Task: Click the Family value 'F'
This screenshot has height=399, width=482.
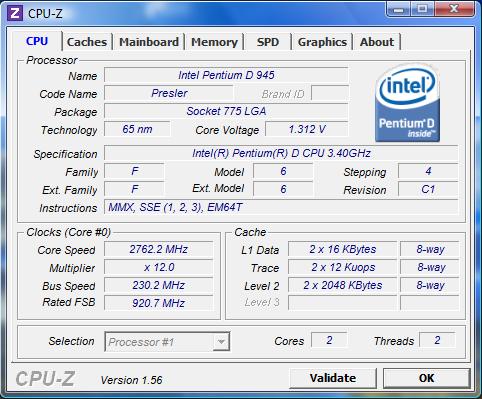Action: coord(134,171)
